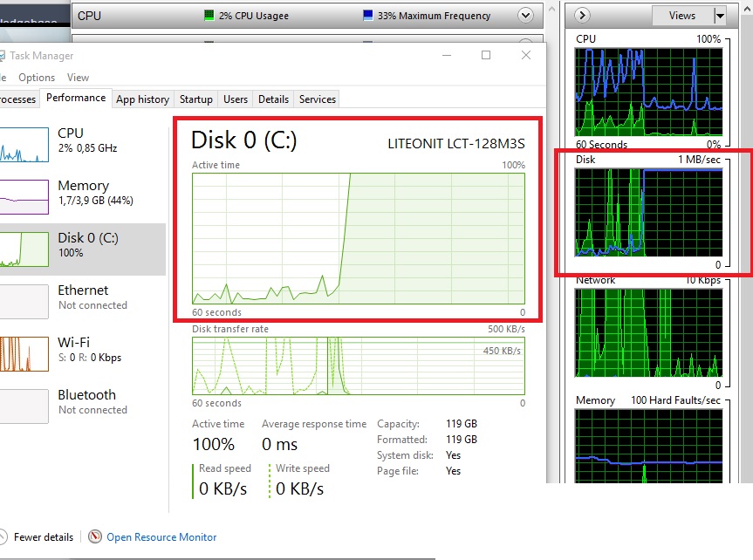Open the Options menu
This screenshot has height=560, width=753.
click(x=37, y=77)
